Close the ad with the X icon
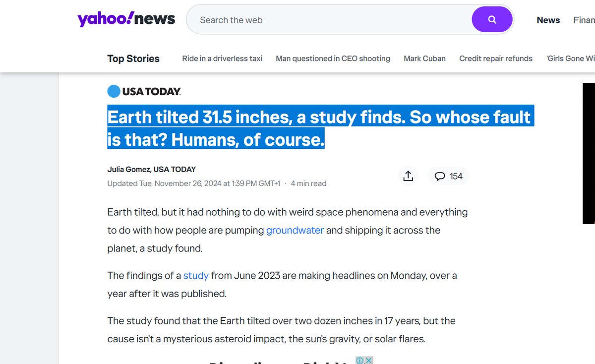The height and width of the screenshot is (364, 595). tap(369, 360)
